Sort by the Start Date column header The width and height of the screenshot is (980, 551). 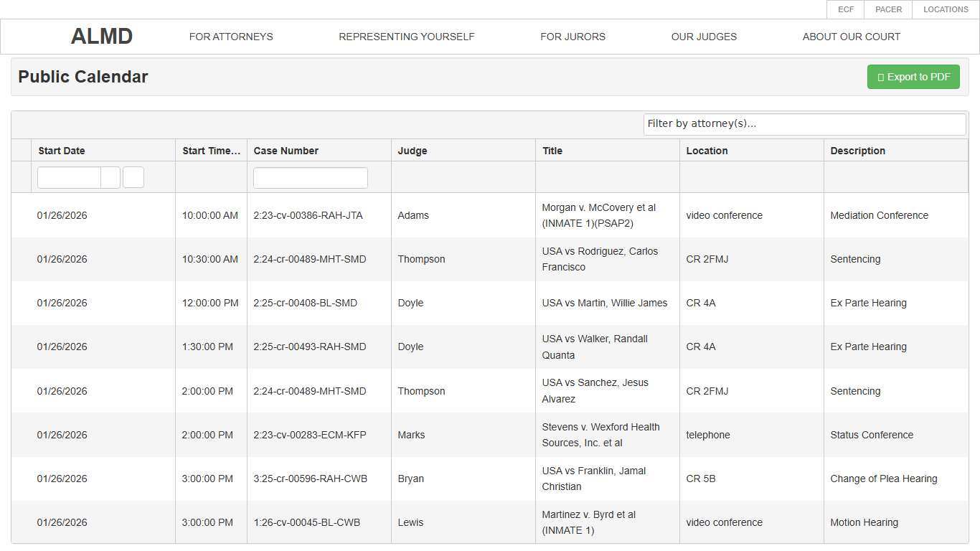coord(62,151)
